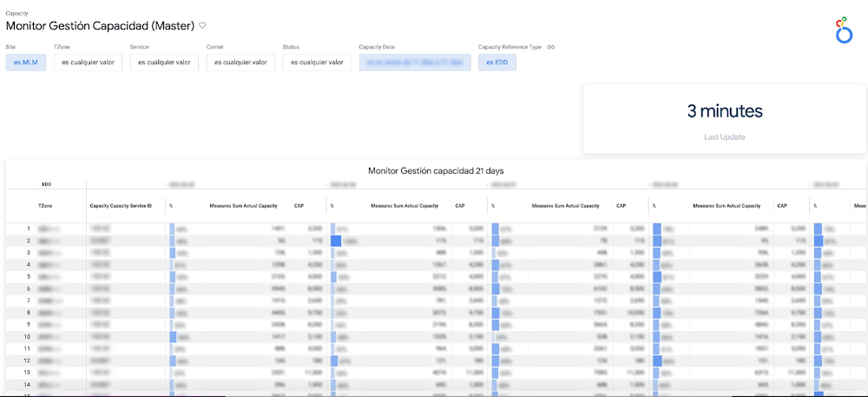This screenshot has width=868, height=397.
Task: Click the EDD pivot header
Action: click(46, 184)
